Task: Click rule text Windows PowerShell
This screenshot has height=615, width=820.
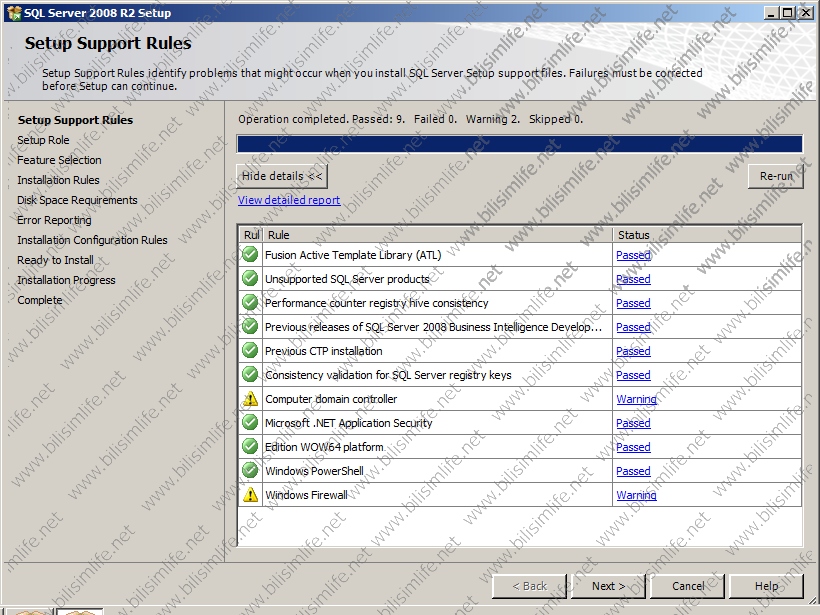Action: (314, 471)
